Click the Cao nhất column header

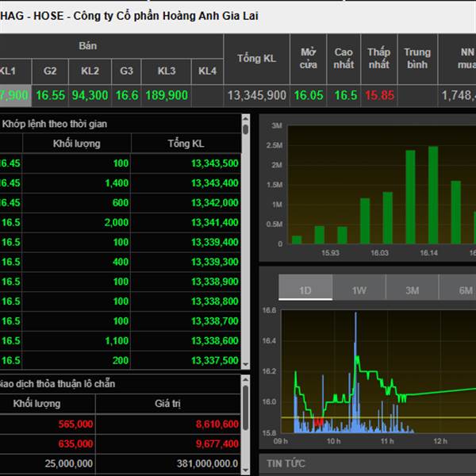[344, 59]
